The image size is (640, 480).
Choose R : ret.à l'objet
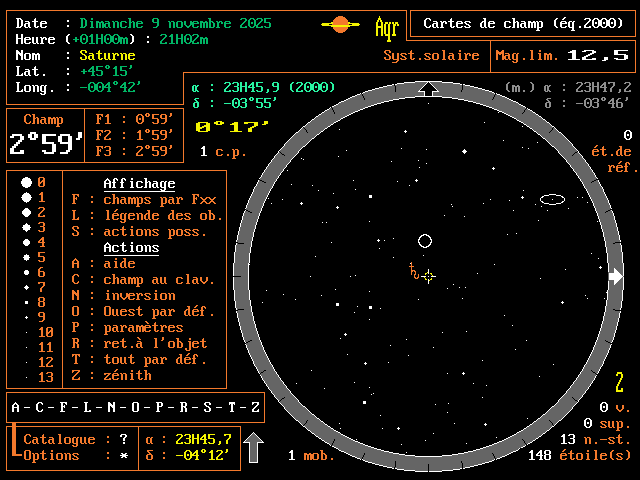click(139, 343)
